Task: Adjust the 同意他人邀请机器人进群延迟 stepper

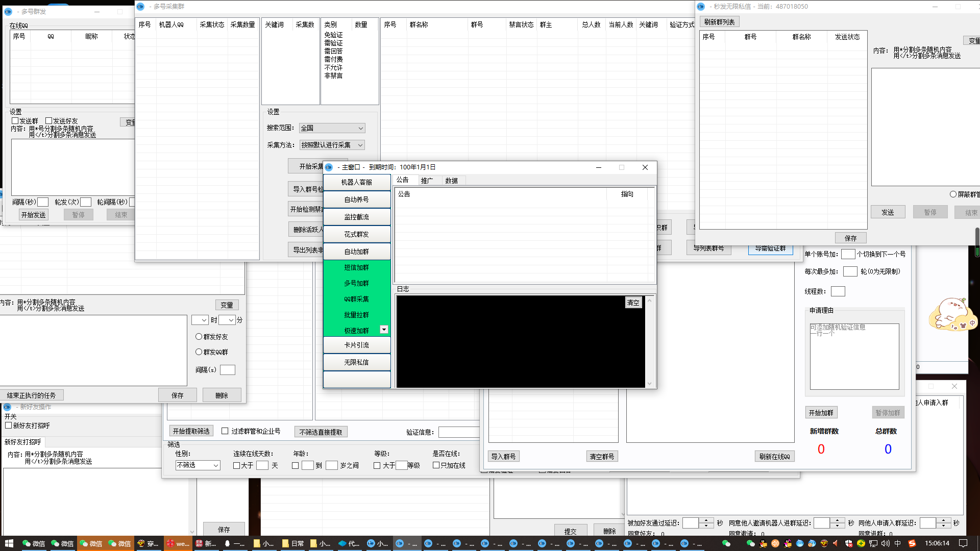Action: [x=837, y=523]
